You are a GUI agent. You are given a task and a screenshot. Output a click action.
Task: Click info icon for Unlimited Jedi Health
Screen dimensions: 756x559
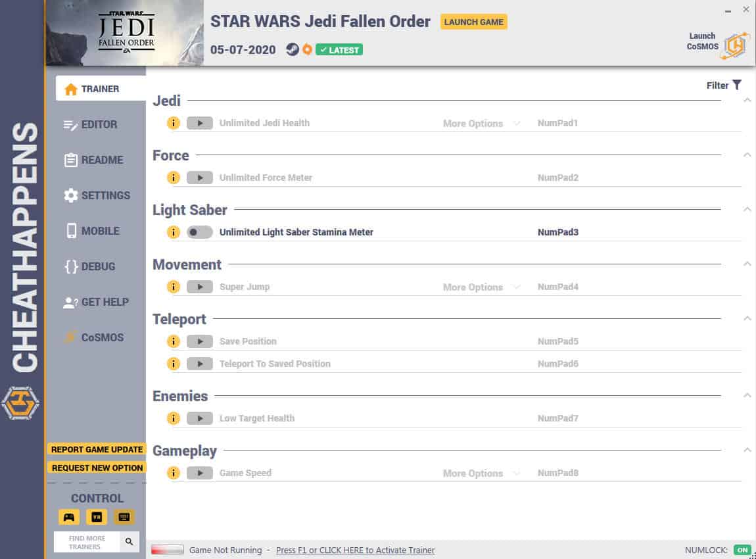[173, 123]
